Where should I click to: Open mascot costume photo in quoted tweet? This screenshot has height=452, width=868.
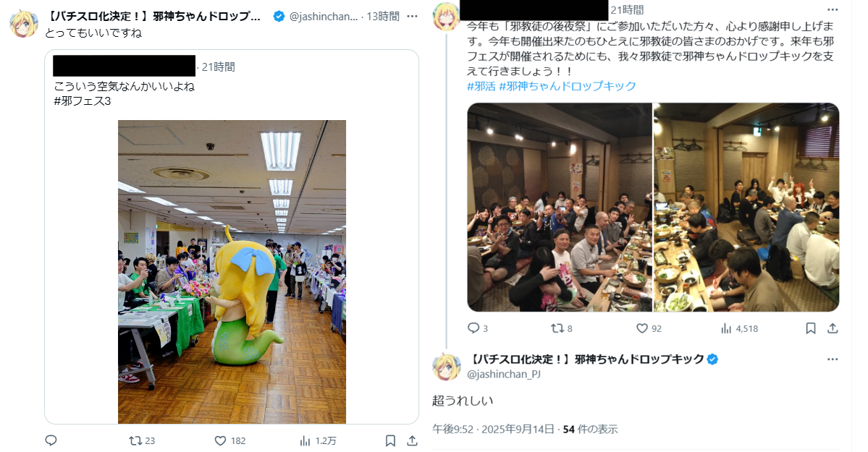[x=232, y=272]
